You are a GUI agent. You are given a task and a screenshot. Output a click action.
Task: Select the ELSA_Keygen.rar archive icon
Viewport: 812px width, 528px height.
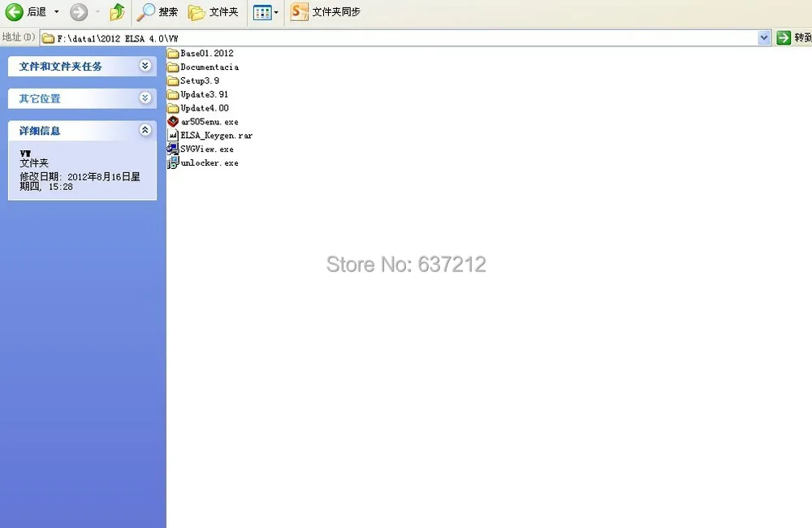click(x=173, y=135)
